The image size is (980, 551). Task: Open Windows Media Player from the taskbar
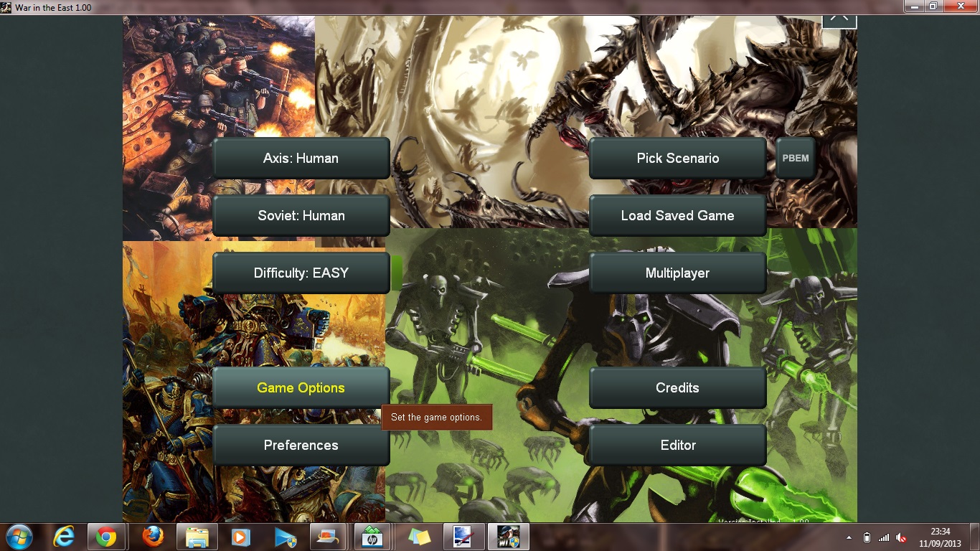[239, 536]
